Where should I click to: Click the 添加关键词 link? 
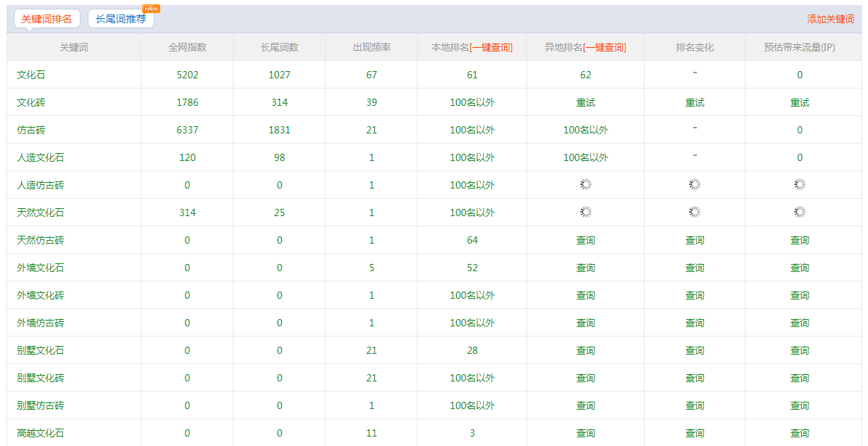[830, 19]
